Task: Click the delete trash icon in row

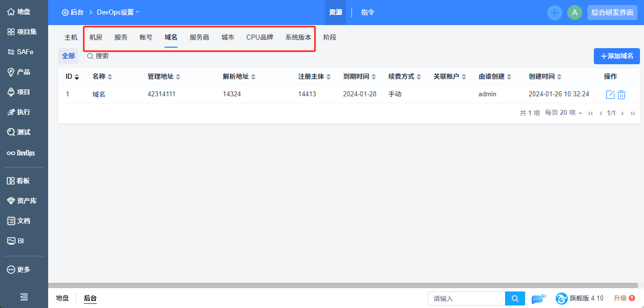Action: pos(621,94)
